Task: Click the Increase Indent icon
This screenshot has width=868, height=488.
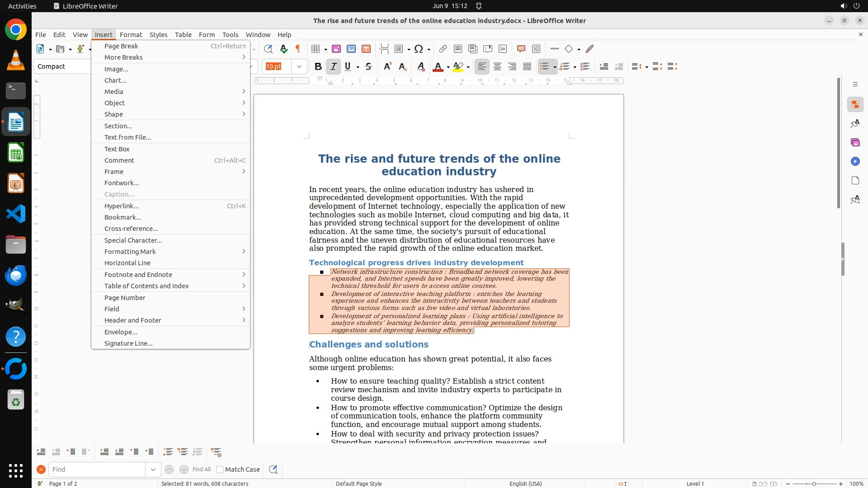Action: pos(604,66)
